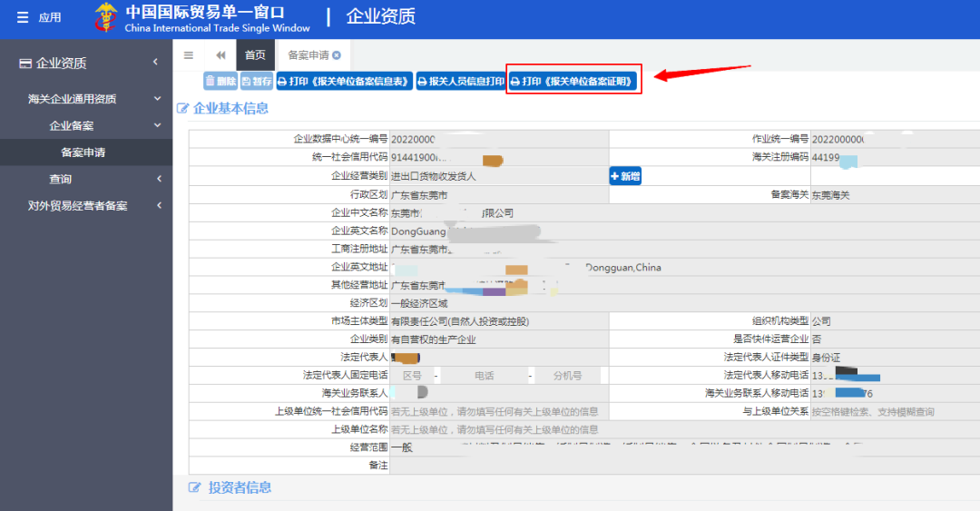Click the edit icon beside 企业基本信息
980x511 pixels.
[183, 109]
